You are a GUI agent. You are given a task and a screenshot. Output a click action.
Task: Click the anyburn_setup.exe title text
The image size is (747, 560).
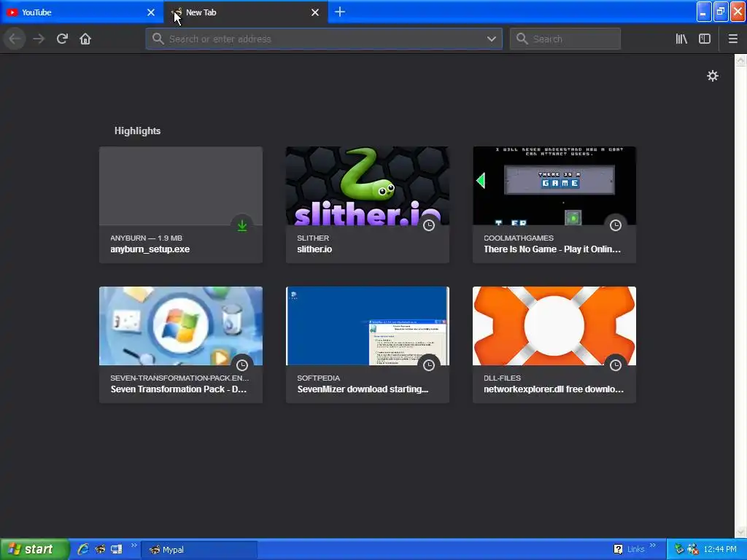(x=150, y=249)
